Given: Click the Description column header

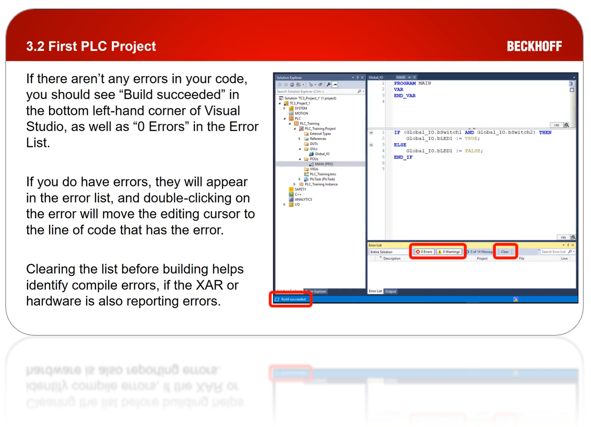Looking at the screenshot, I should (x=392, y=259).
